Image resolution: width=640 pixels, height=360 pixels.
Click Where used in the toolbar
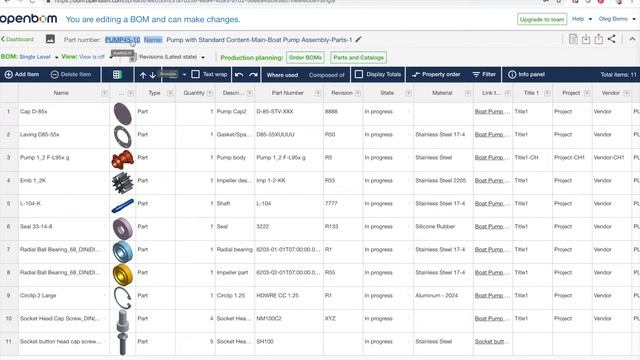(282, 75)
